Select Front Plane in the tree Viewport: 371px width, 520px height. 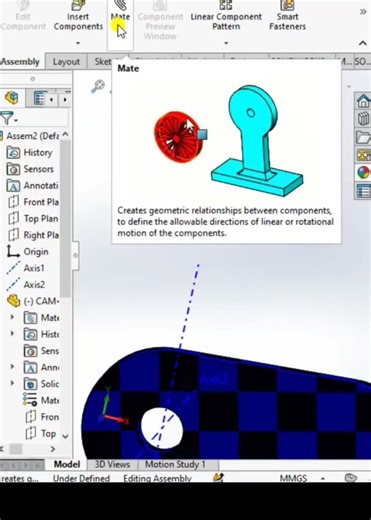(33, 202)
